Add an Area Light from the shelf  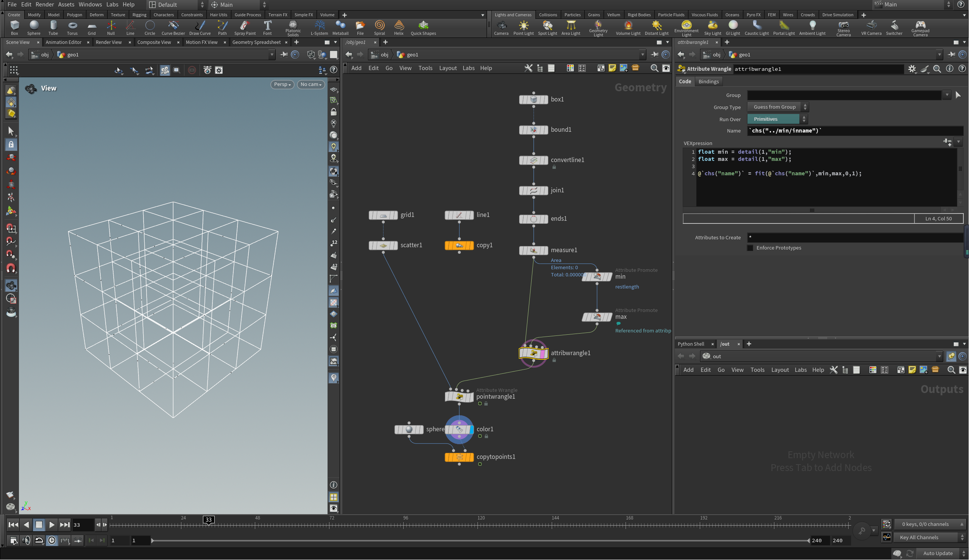click(571, 28)
